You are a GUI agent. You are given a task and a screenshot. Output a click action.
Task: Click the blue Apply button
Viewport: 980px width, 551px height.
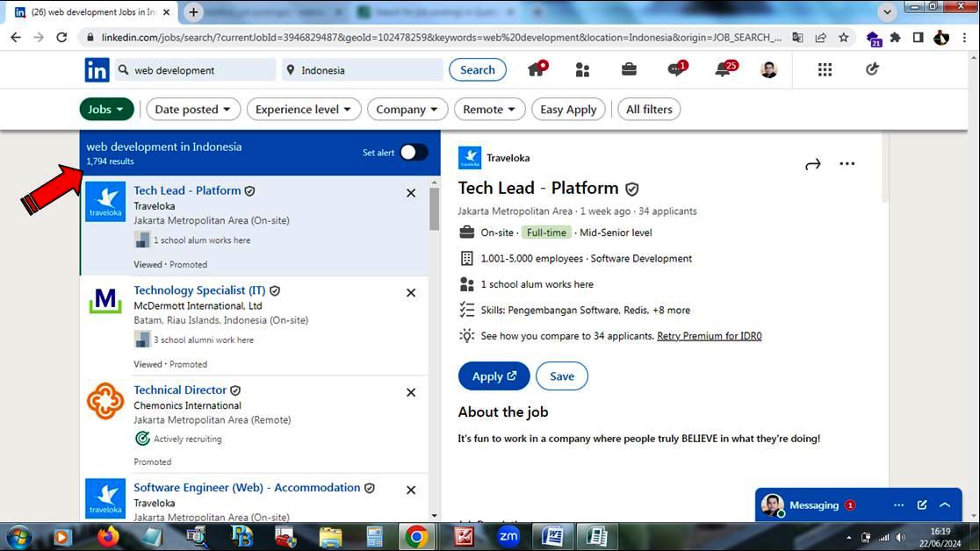[x=494, y=376]
